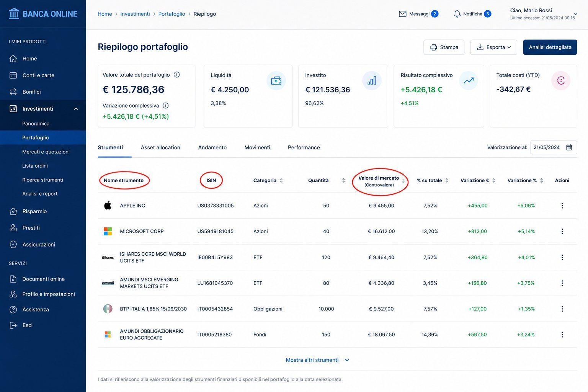This screenshot has height=392, width=588.
Task: Click the € 18.067,50 market value cell
Action: pyautogui.click(x=381, y=335)
